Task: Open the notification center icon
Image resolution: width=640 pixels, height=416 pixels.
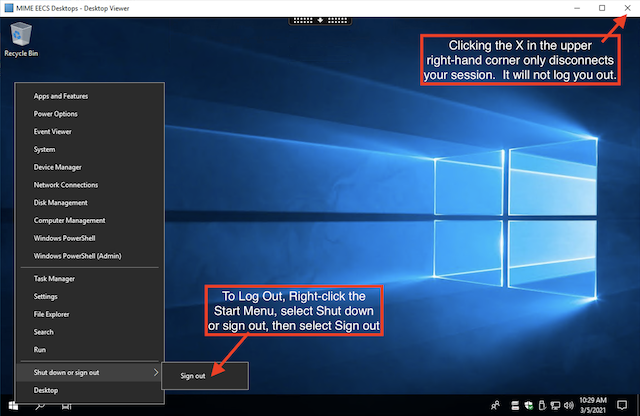Action: click(x=620, y=405)
